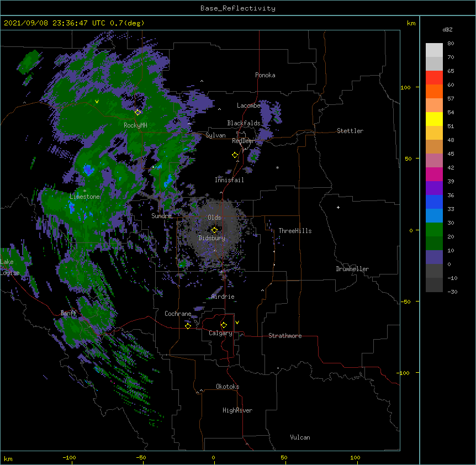The width and height of the screenshot is (476, 465).
Task: Click the Sundre city label
Action: 161,216
